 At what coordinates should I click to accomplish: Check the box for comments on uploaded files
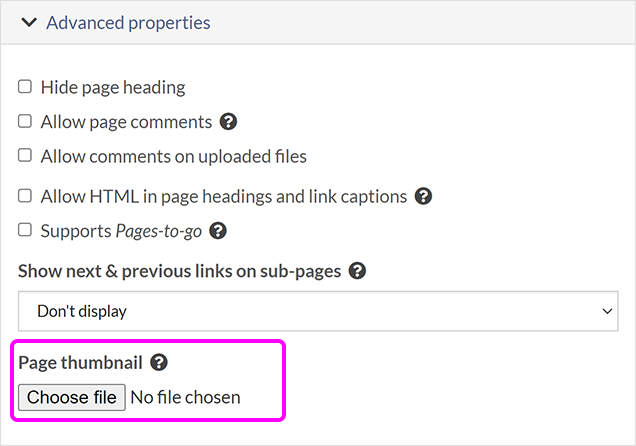[x=25, y=156]
